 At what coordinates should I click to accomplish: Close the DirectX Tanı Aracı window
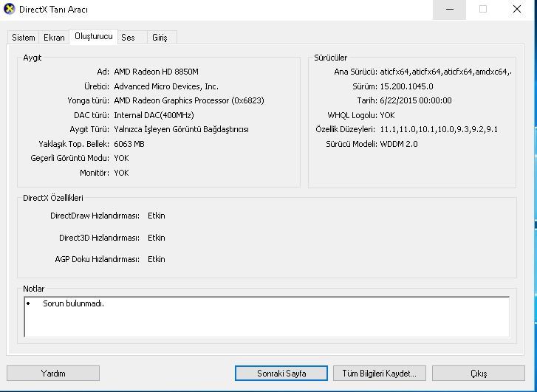tap(517, 10)
